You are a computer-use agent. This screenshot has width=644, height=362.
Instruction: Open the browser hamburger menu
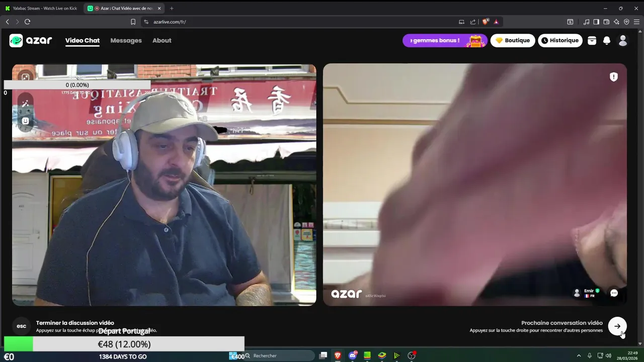(637, 22)
